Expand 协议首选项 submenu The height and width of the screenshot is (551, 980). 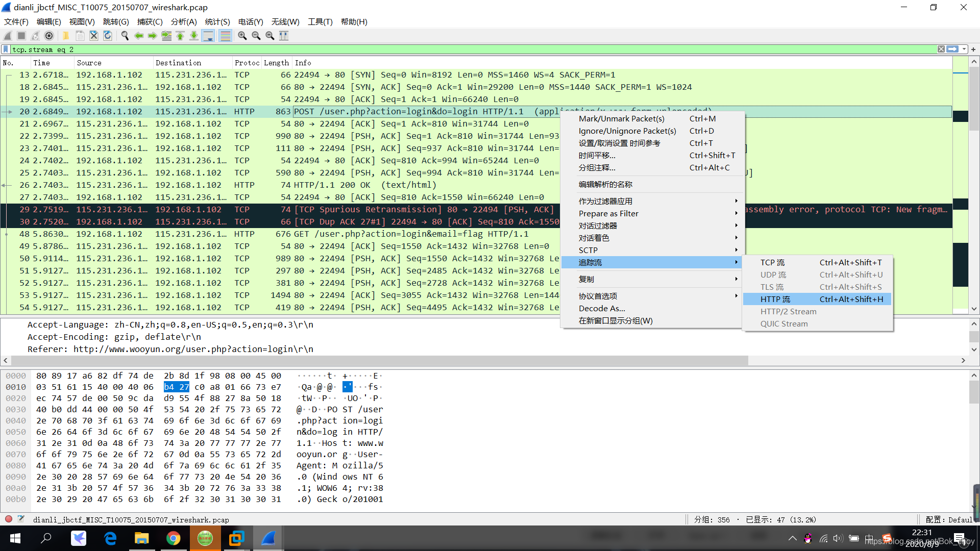tap(652, 296)
